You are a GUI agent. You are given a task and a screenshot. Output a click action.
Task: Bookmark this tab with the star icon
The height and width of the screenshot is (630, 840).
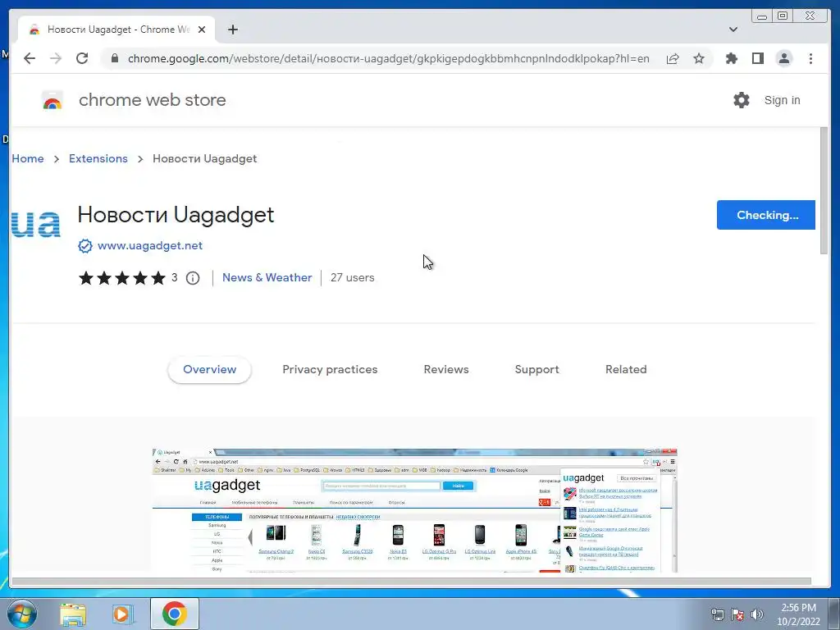point(699,58)
